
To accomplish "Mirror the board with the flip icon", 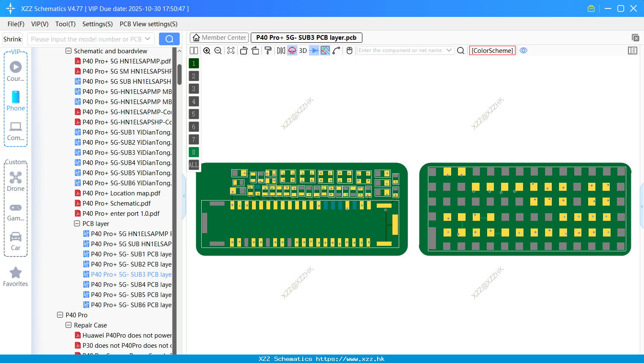I will tap(281, 50).
